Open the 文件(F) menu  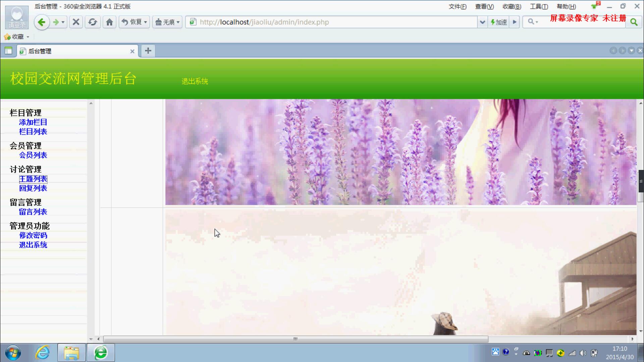pyautogui.click(x=458, y=6)
